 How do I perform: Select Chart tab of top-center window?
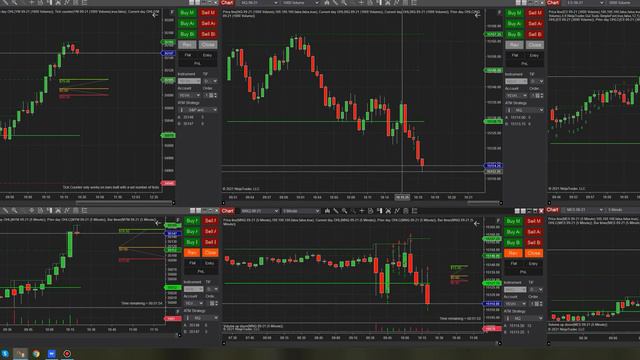227,3
